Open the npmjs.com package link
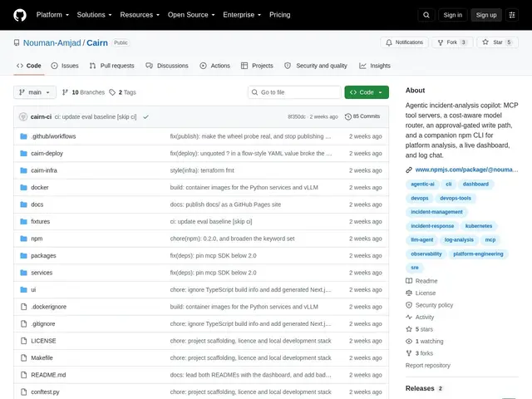 [x=466, y=170]
